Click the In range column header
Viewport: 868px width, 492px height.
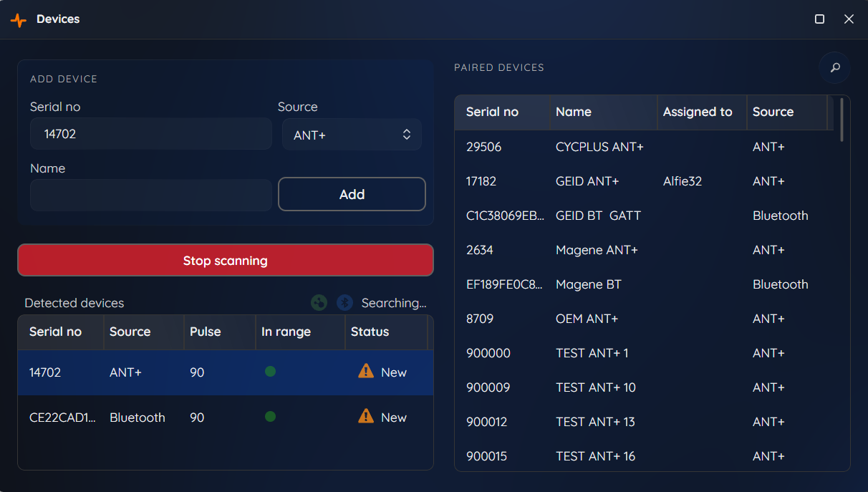click(301, 332)
